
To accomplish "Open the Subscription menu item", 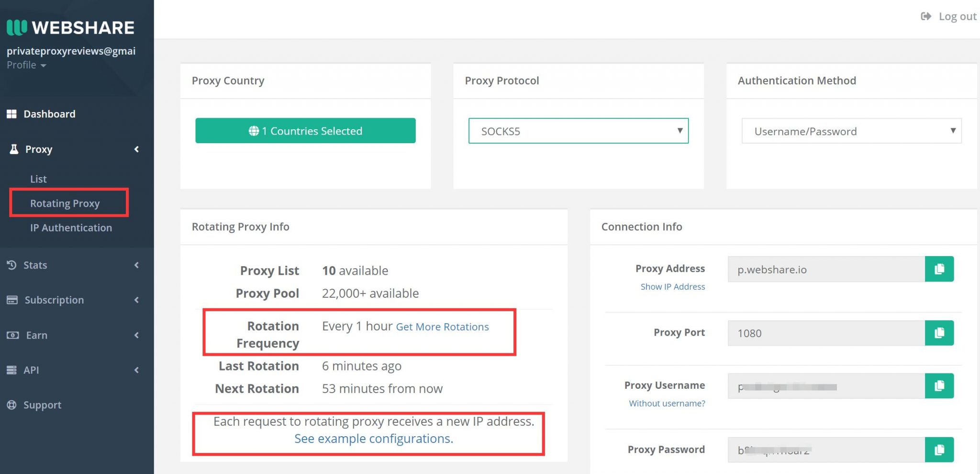I will (54, 300).
